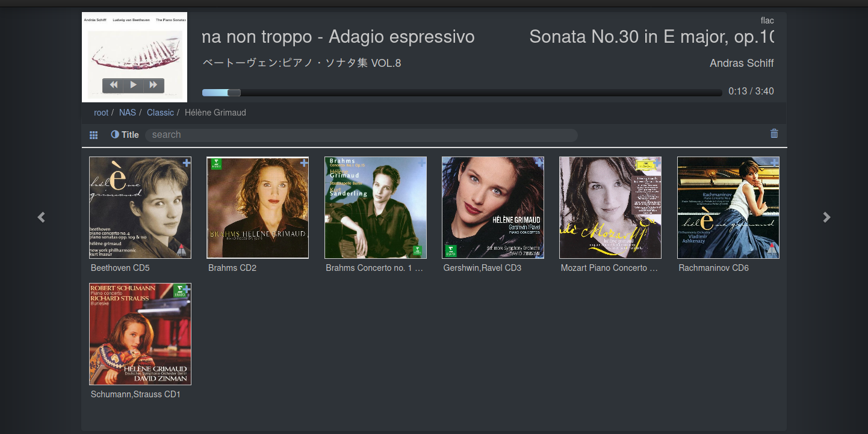Click the Sonata No.30 in E major title
The width and height of the screenshot is (868, 434).
tap(652, 37)
